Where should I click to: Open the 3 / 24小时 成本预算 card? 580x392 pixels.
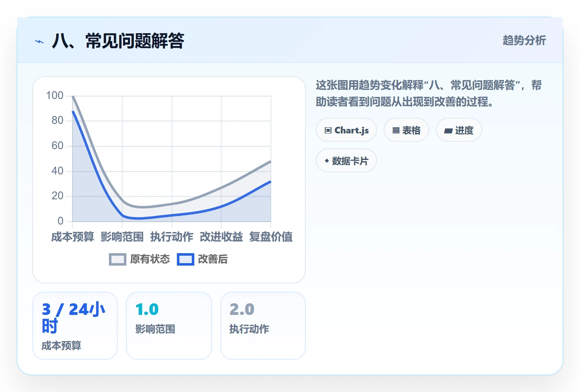click(75, 326)
